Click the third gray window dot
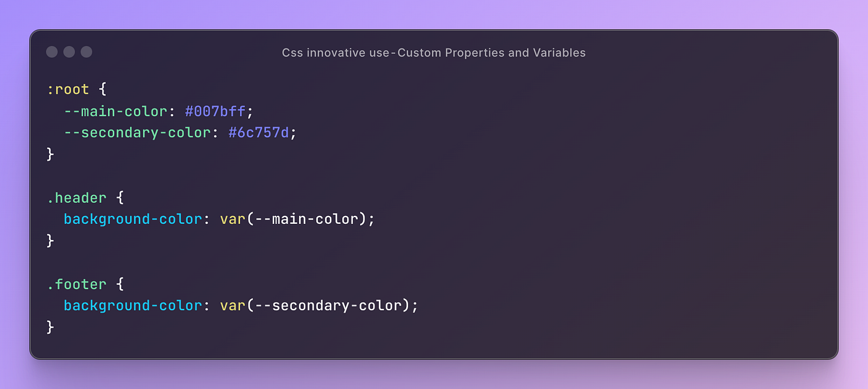The image size is (868, 389). pos(87,52)
